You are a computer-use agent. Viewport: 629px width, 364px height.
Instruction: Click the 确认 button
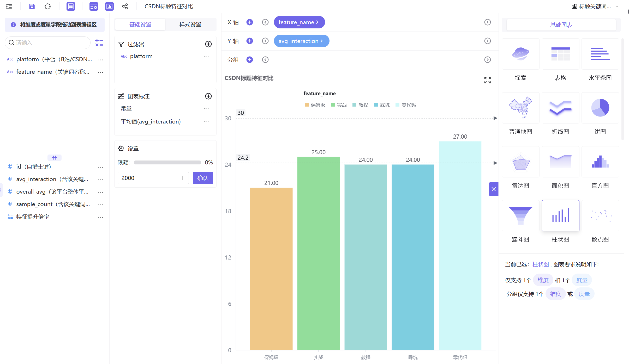203,178
